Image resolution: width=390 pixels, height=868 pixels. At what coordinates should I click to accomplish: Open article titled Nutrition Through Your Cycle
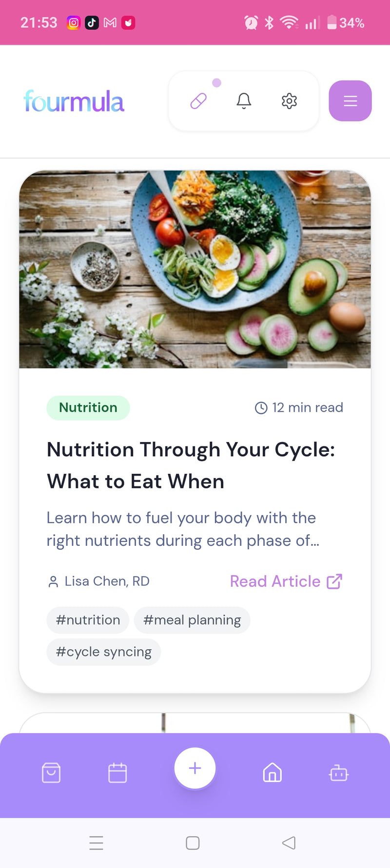click(191, 465)
